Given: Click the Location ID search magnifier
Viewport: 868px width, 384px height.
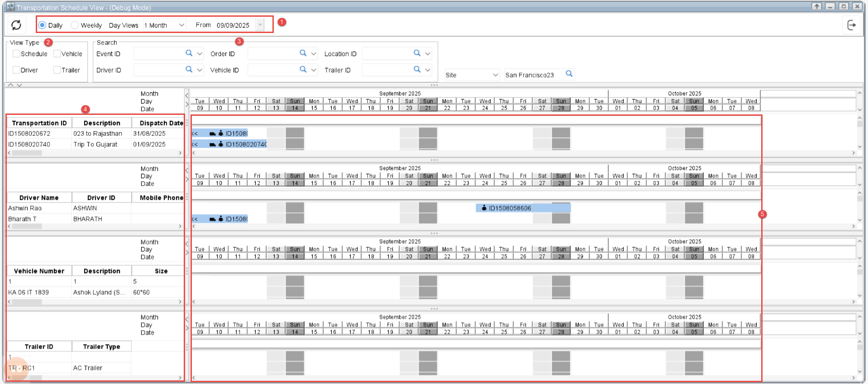Looking at the screenshot, I should [x=417, y=53].
